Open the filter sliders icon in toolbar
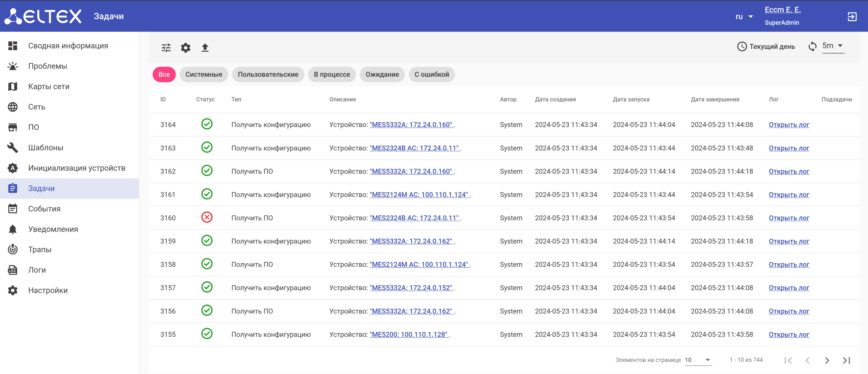This screenshot has height=374, width=868. pyautogui.click(x=166, y=48)
